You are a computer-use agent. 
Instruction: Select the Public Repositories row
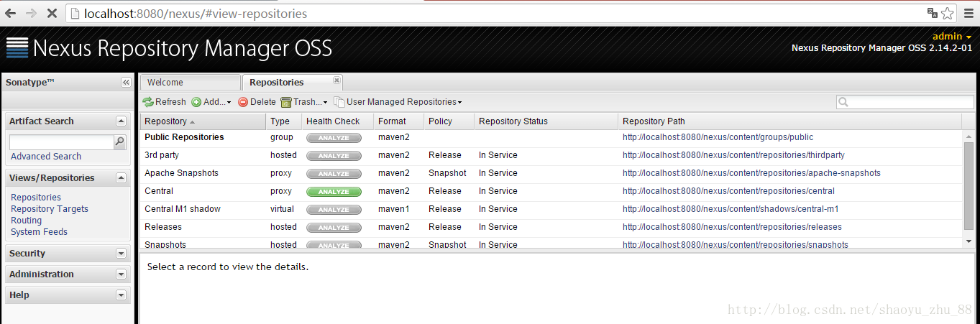[551, 137]
